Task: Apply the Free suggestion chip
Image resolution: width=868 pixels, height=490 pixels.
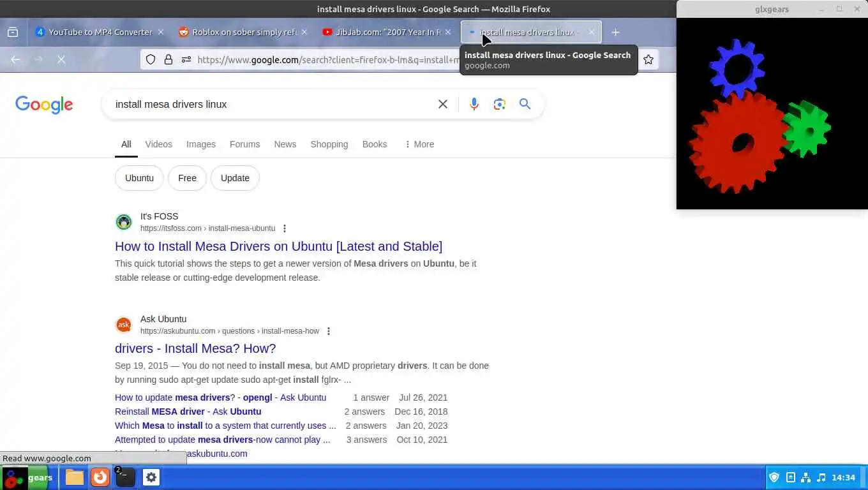Action: (x=187, y=178)
